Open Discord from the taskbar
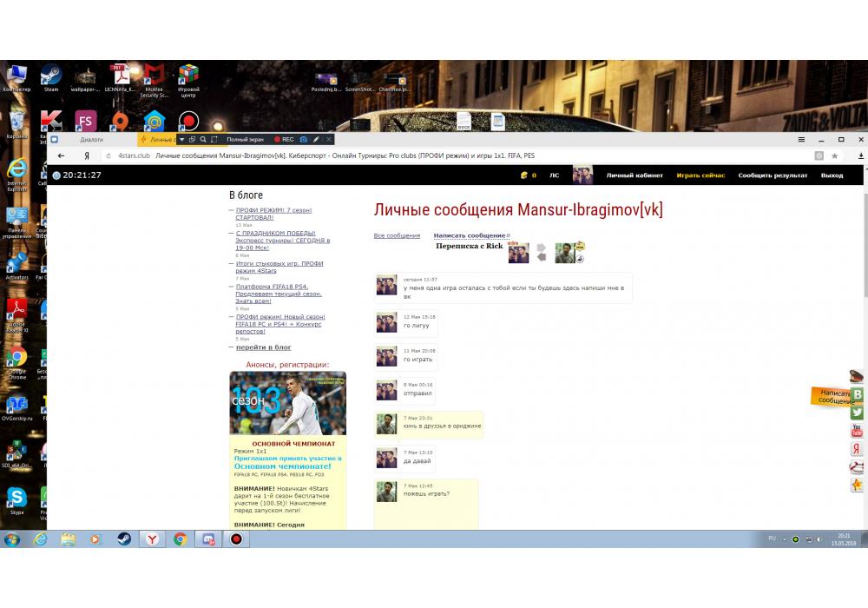 (x=208, y=539)
